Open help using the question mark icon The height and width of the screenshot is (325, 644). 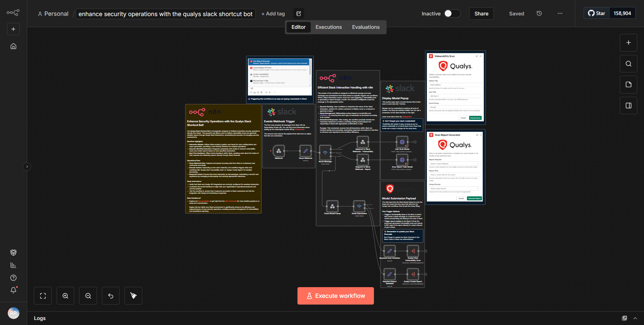(x=13, y=278)
